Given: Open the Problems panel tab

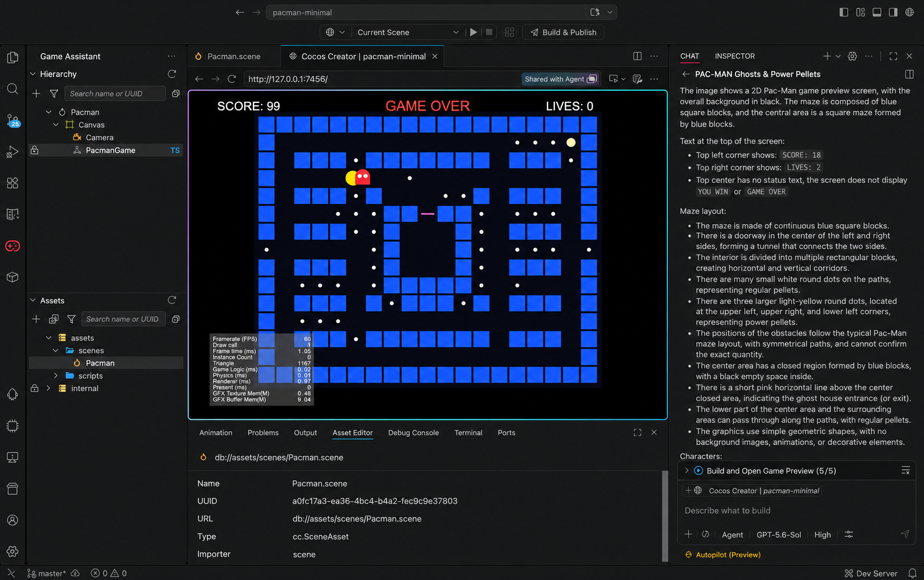Looking at the screenshot, I should tap(263, 433).
